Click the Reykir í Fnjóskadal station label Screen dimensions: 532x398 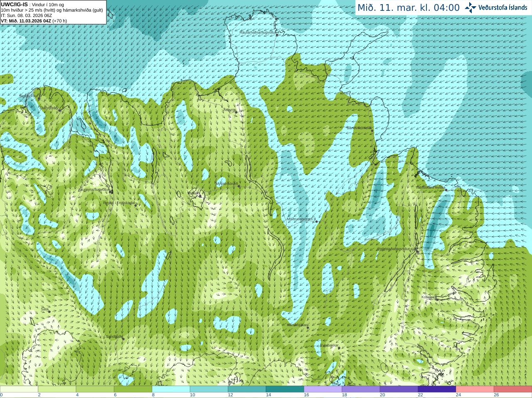click(119, 203)
